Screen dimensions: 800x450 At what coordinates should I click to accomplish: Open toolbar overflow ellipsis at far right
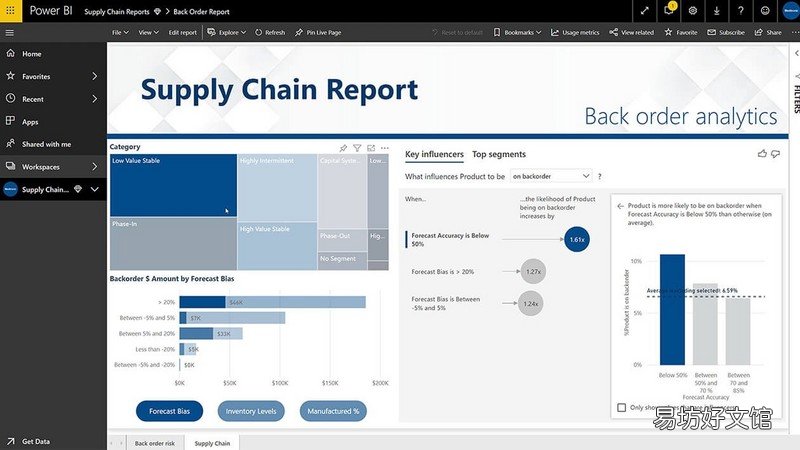pos(795,32)
